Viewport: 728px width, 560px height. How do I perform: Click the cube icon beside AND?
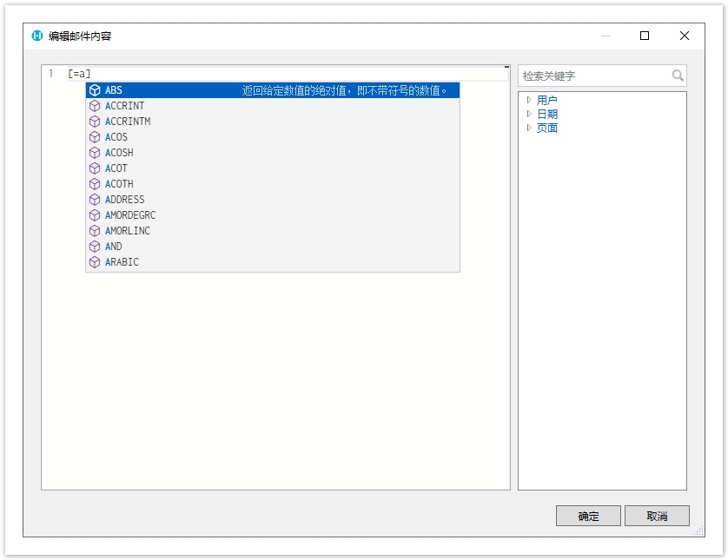(x=95, y=247)
